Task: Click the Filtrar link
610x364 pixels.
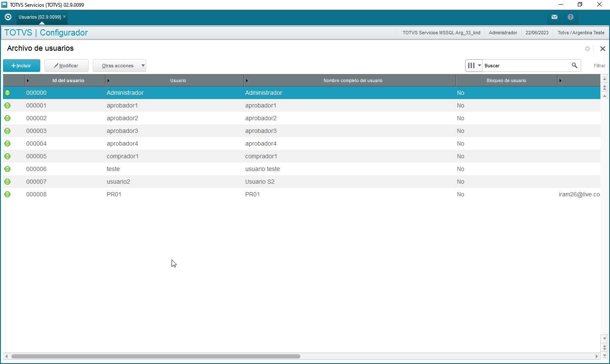Action: (599, 66)
